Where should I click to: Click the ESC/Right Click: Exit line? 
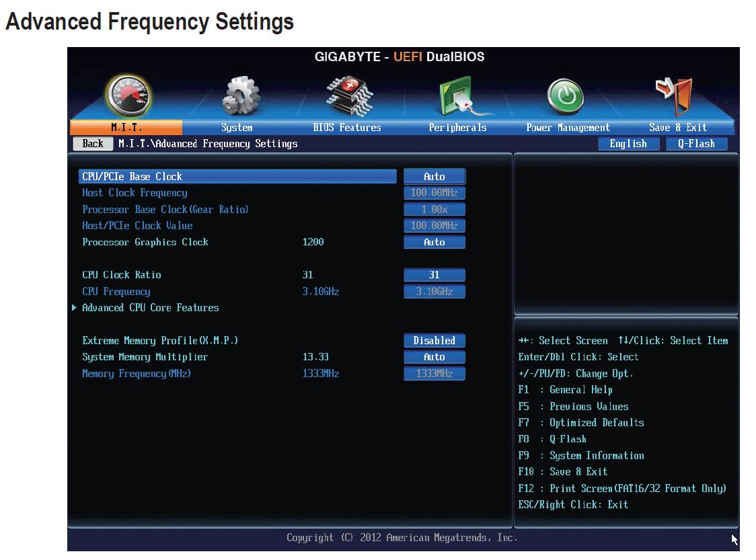[x=573, y=505]
